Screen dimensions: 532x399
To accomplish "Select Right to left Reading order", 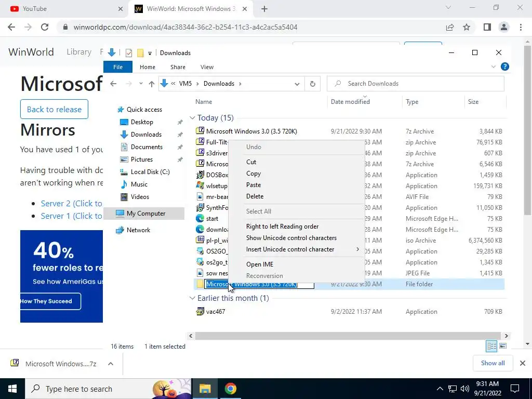I will tap(297, 227).
